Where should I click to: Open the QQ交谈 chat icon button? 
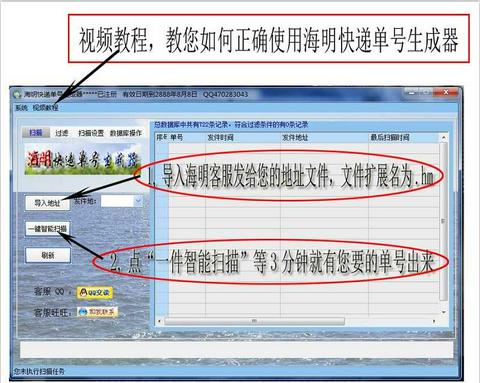[x=95, y=293]
